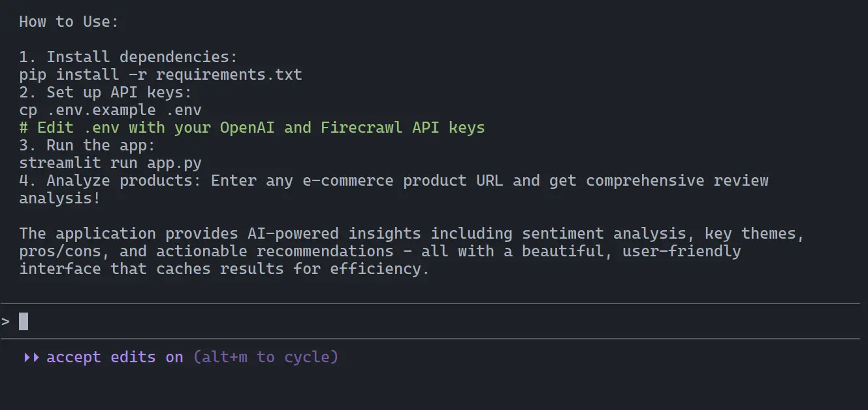This screenshot has height=410, width=868.
Task: Click step 2 Set up API keys line
Action: [x=106, y=92]
